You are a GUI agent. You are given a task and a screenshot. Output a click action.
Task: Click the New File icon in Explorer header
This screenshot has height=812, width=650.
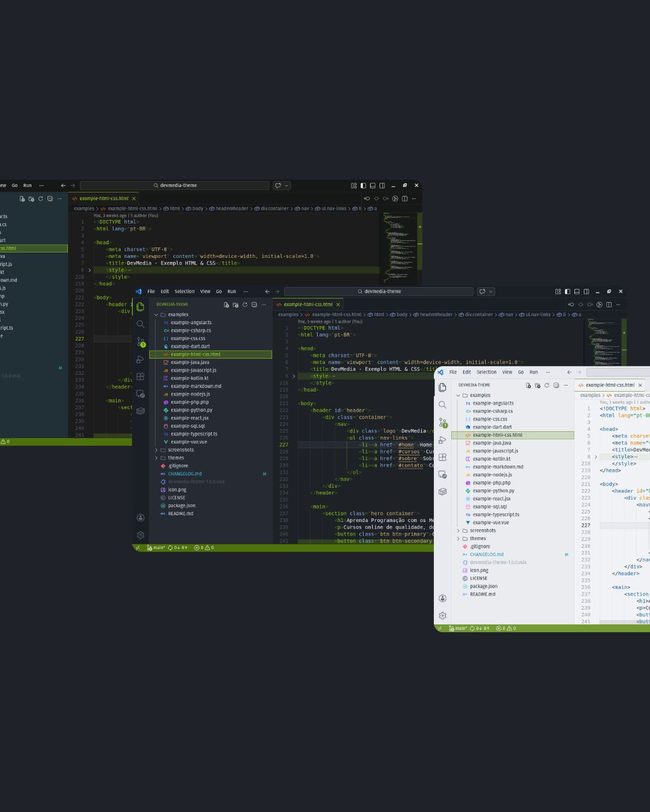click(226, 304)
